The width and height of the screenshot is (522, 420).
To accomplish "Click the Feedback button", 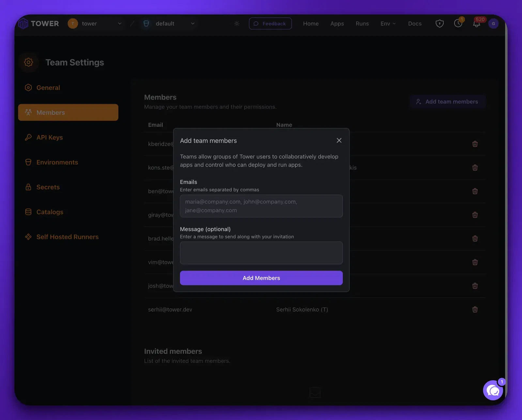I will point(270,23).
